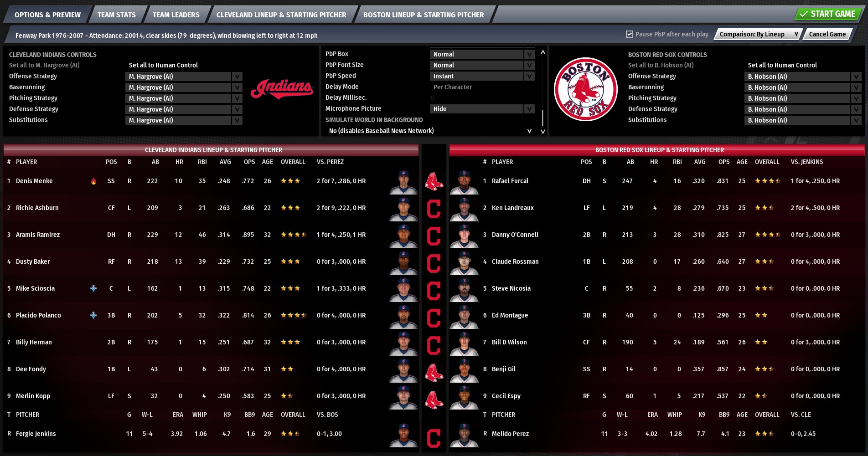Click the Delay Millisec. input field
This screenshot has width=868, height=456.
click(482, 98)
